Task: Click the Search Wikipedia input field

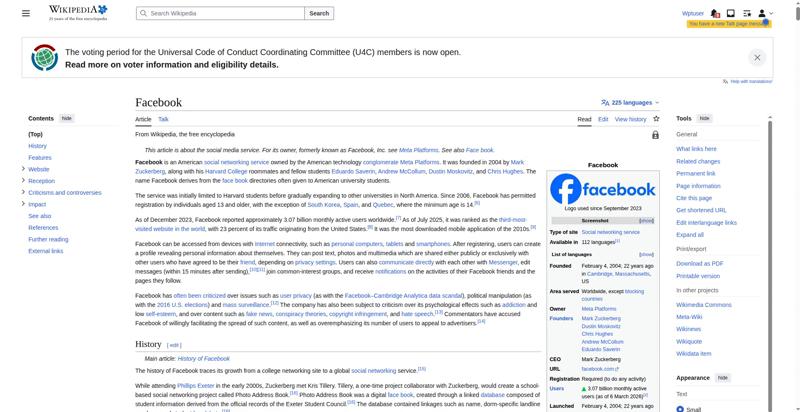Action: [220, 13]
